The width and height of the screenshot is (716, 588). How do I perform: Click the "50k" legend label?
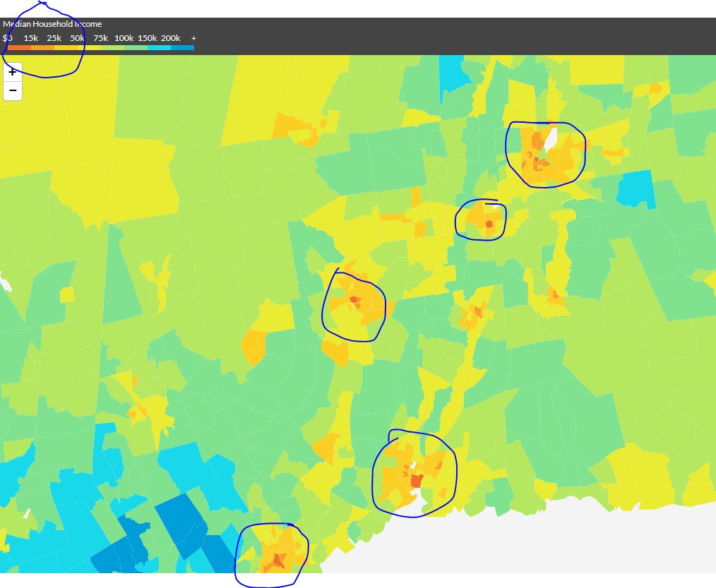coord(77,37)
